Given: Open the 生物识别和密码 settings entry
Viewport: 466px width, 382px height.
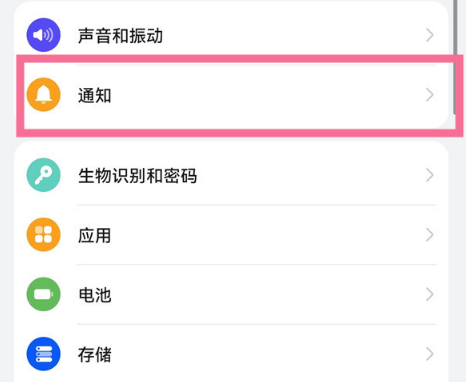Looking at the screenshot, I should [x=231, y=175].
